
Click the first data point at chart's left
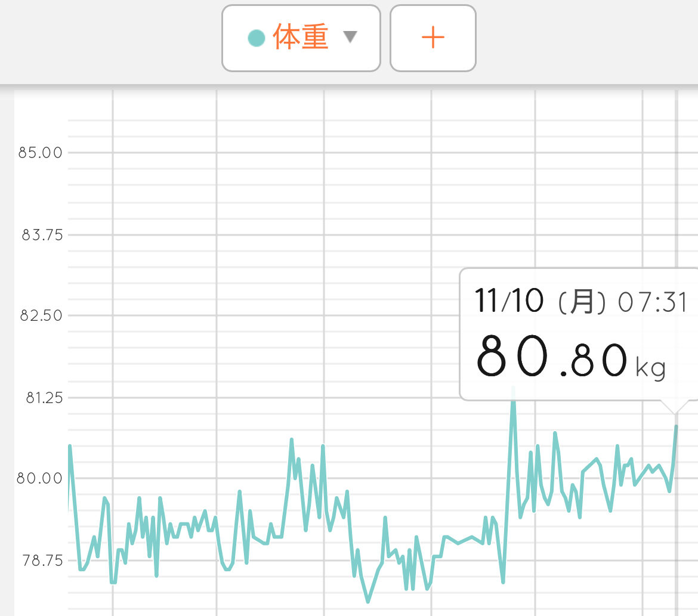(70, 446)
